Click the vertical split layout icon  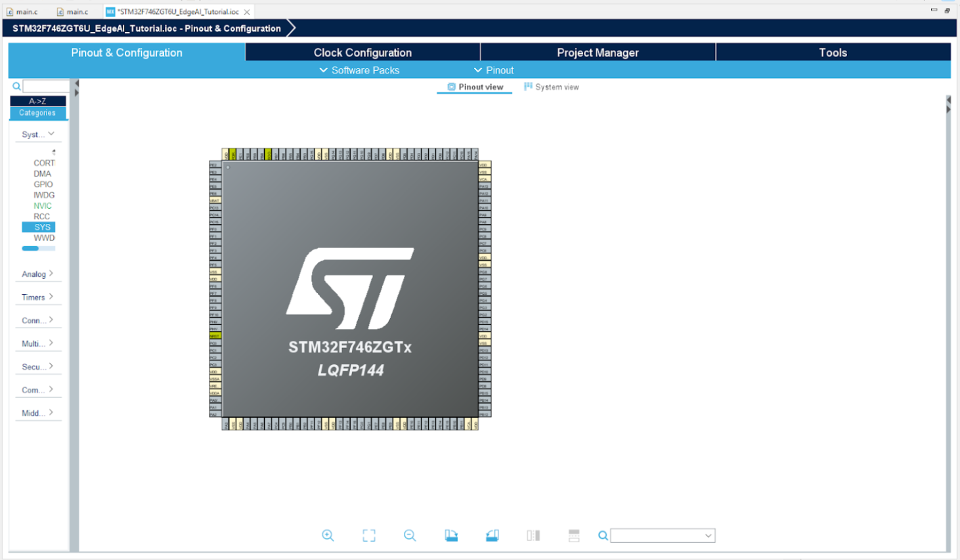tap(533, 536)
